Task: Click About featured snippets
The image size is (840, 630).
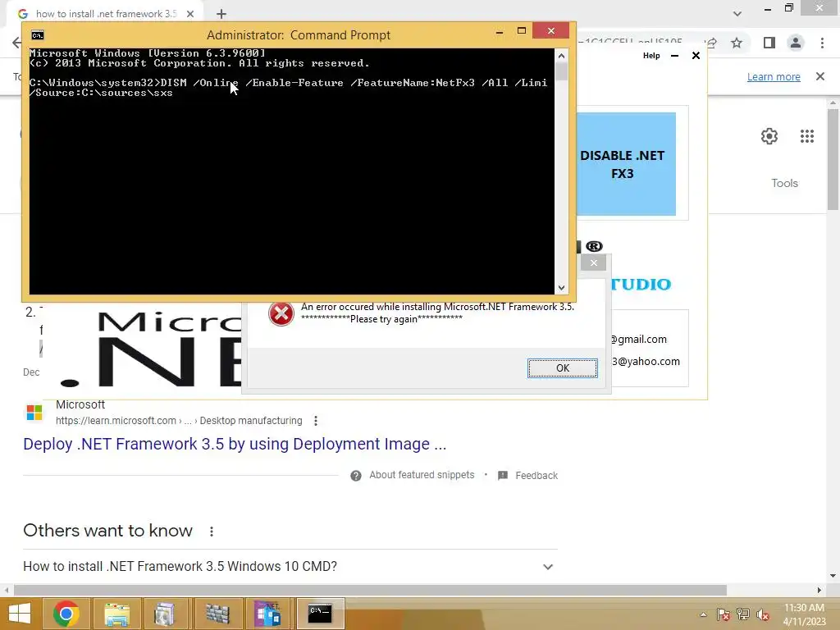Action: [422, 475]
